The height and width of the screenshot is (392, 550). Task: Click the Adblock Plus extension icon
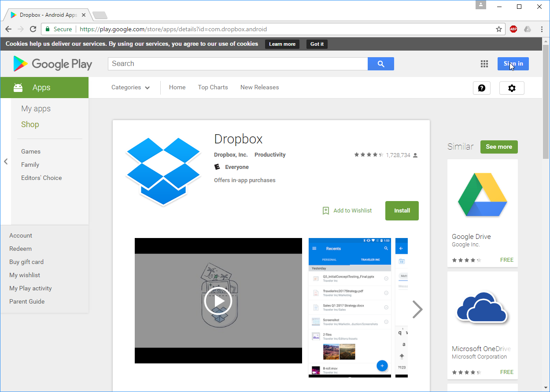coord(513,29)
